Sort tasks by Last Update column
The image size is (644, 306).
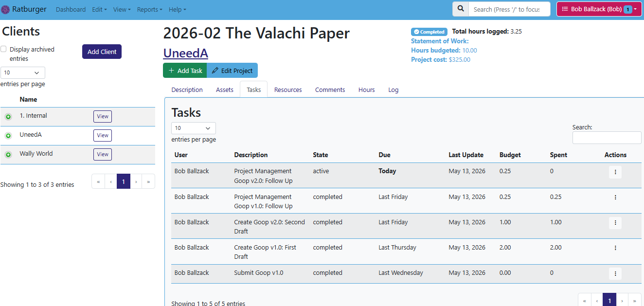pos(466,155)
